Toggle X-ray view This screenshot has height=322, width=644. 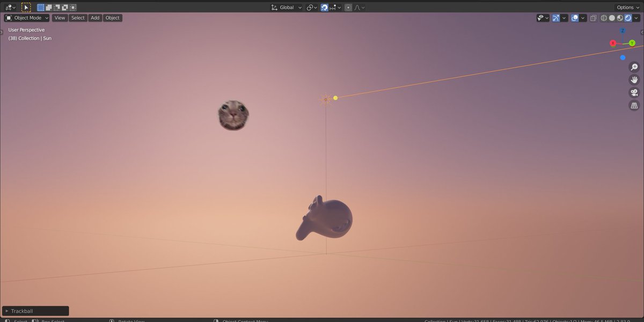[x=593, y=18]
